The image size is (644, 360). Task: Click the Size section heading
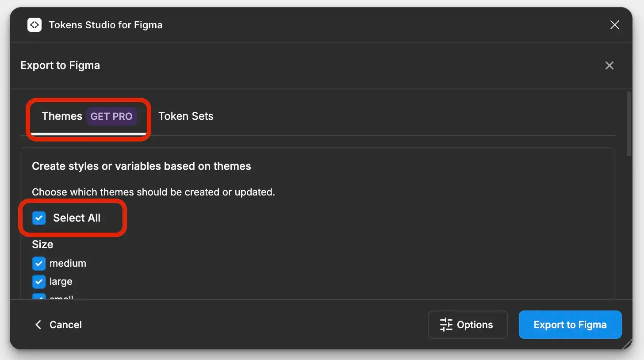coord(42,244)
